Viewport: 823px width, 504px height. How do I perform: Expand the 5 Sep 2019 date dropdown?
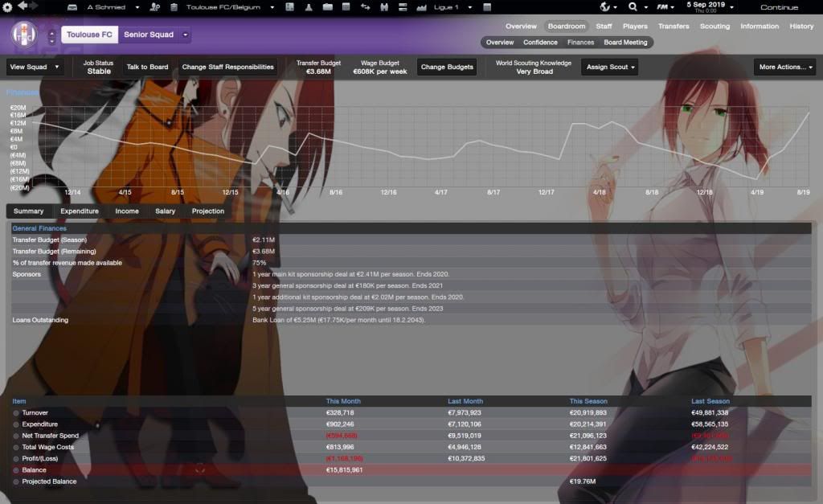tap(731, 7)
